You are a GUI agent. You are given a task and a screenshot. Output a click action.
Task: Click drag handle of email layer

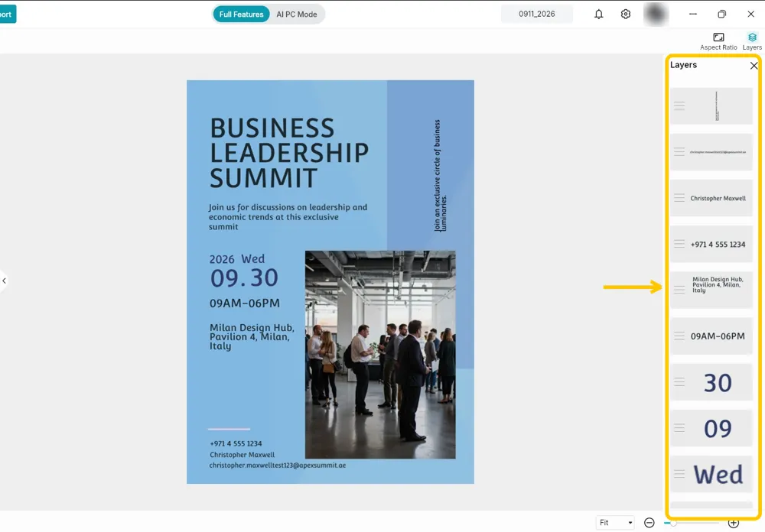pos(679,151)
